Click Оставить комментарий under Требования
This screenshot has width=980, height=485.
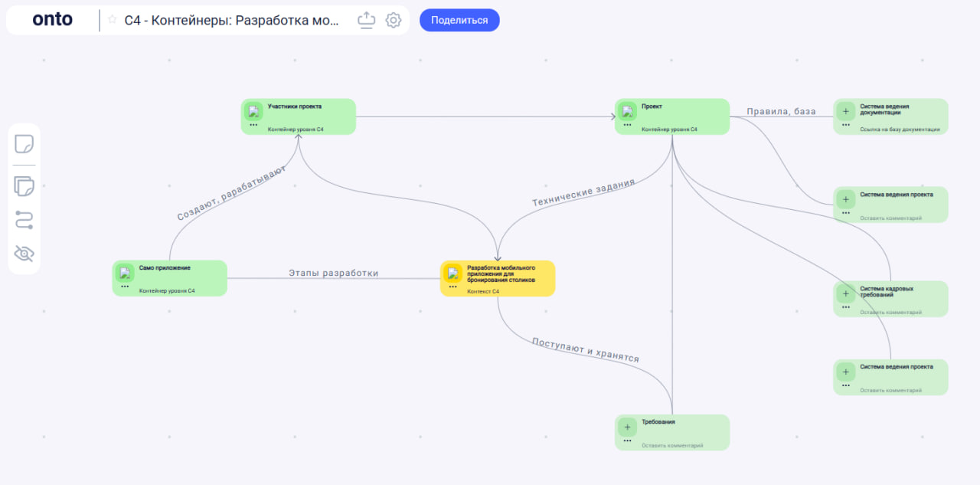coord(671,445)
